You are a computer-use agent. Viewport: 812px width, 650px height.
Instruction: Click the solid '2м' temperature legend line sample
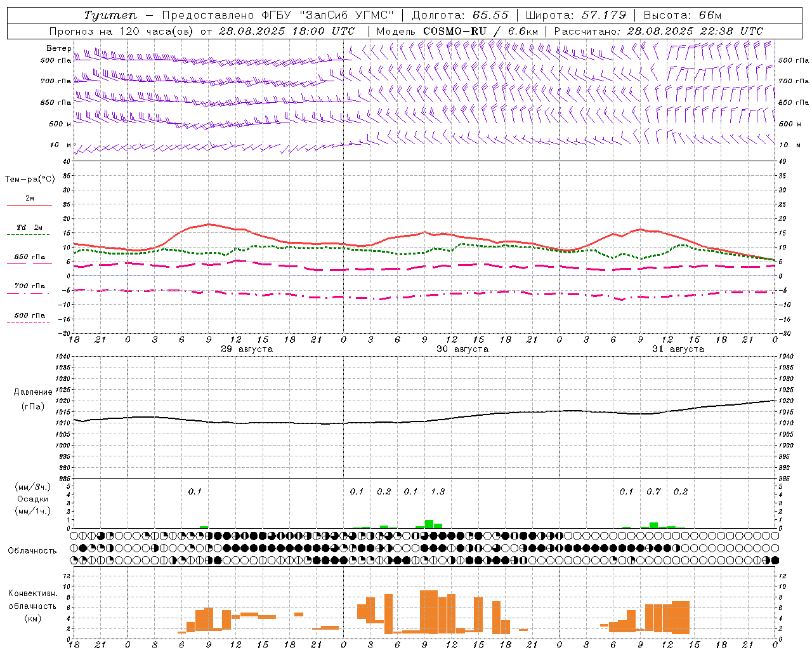pyautogui.click(x=29, y=205)
